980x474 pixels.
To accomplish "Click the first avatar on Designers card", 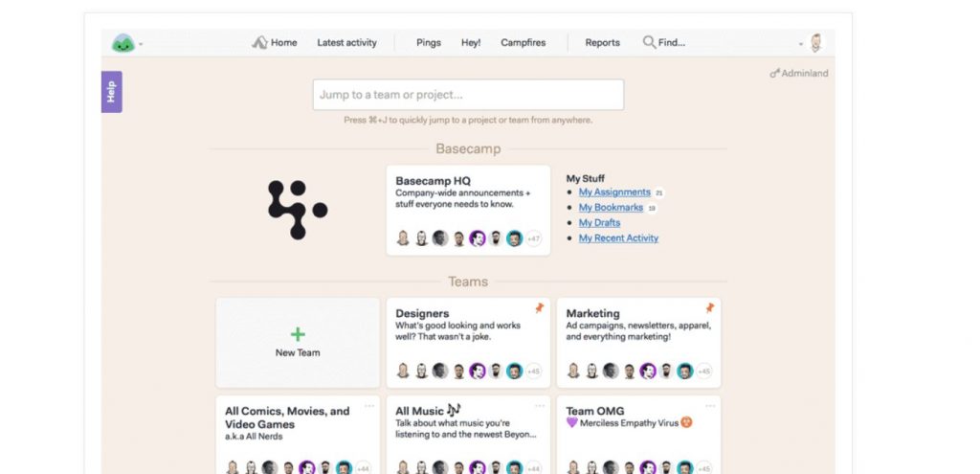I will click(403, 371).
